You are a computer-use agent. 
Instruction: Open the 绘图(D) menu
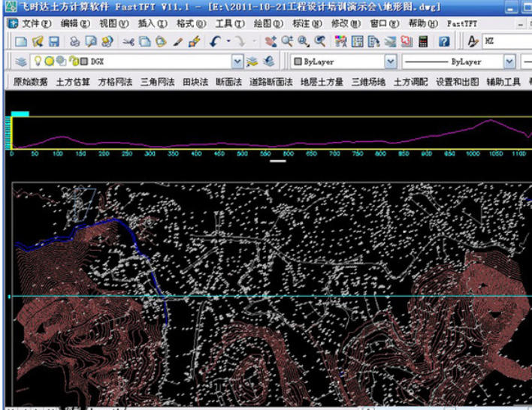pos(263,23)
